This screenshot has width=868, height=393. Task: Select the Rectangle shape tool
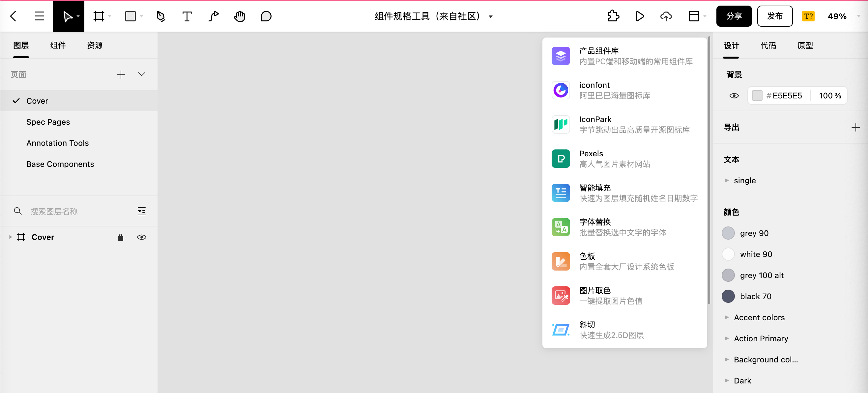pyautogui.click(x=130, y=16)
